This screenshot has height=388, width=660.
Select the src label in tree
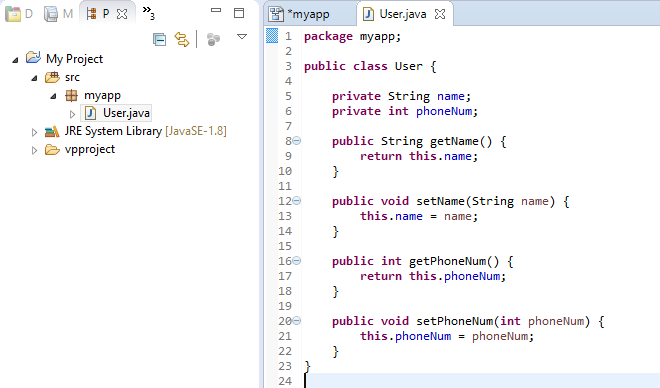click(72, 77)
